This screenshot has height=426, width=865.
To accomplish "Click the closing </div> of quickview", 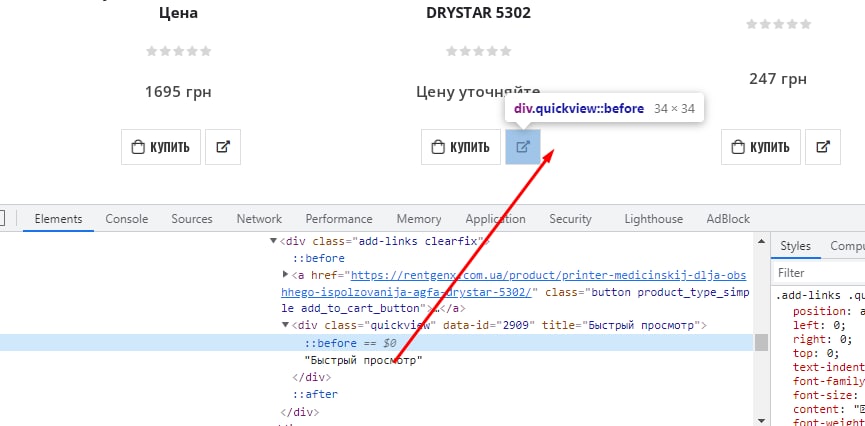I will (312, 377).
